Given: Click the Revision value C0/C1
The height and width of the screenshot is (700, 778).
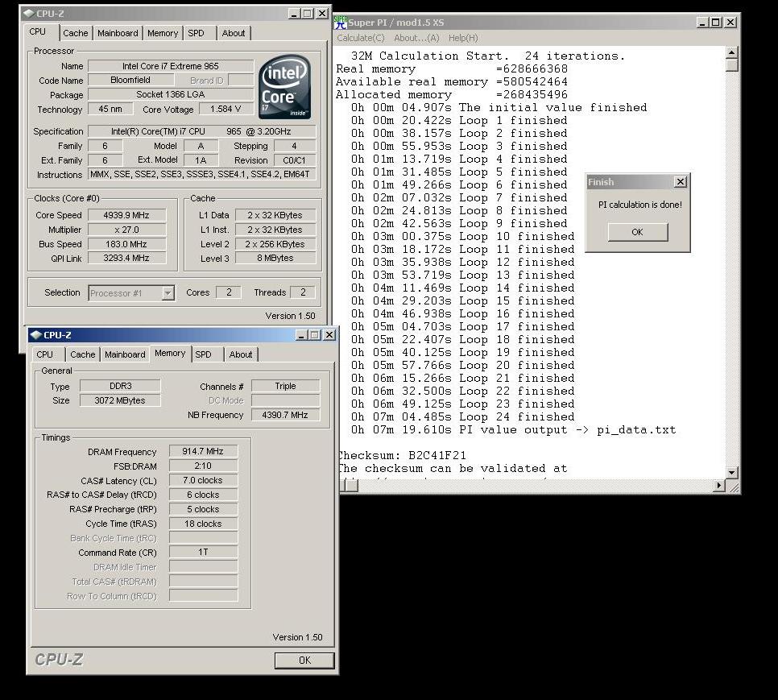Looking at the screenshot, I should point(294,160).
